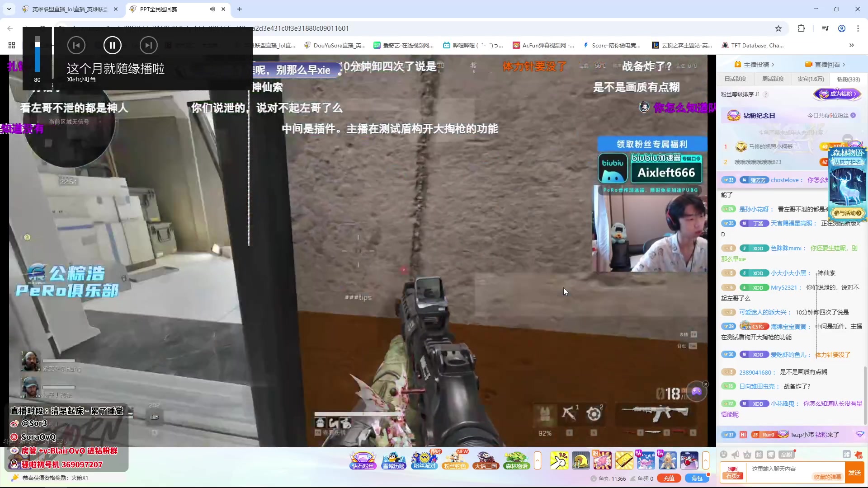The width and height of the screenshot is (868, 488).
Task: Skip to next track in media overlay
Action: pos(148,45)
